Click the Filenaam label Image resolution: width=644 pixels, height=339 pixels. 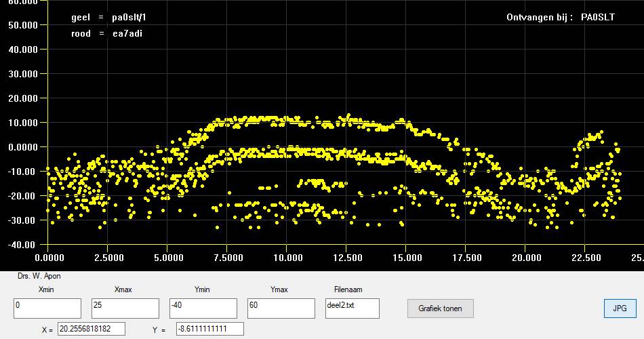[348, 290]
